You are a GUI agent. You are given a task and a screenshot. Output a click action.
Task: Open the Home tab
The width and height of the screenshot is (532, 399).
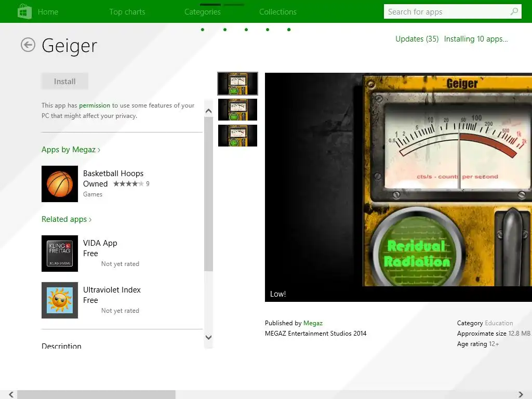click(48, 12)
